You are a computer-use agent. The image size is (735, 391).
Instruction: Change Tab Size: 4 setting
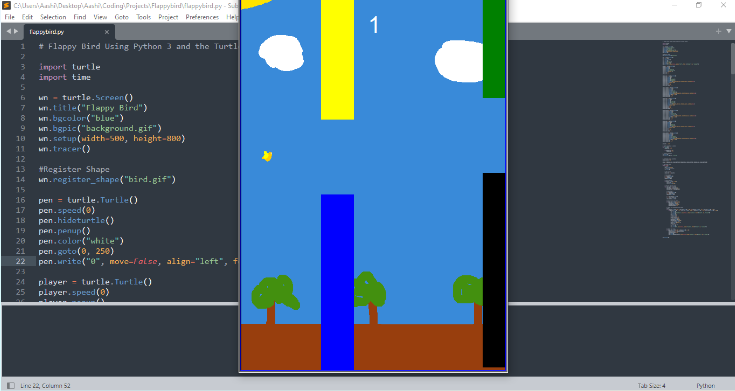click(x=652, y=385)
